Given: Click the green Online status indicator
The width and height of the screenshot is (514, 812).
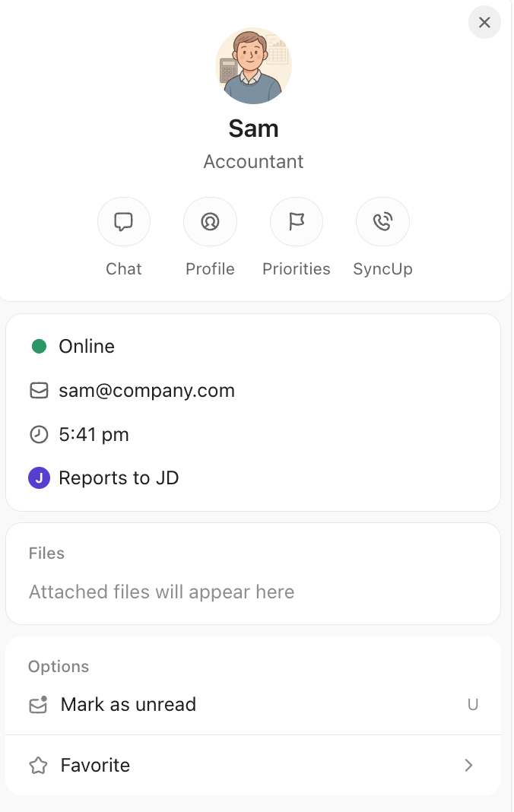Looking at the screenshot, I should 39,346.
